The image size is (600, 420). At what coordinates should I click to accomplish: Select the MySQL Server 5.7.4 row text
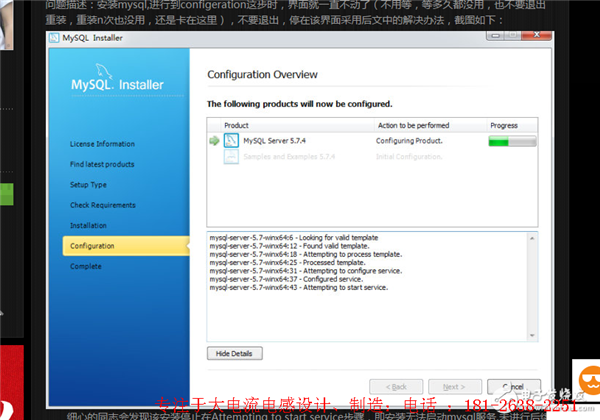click(x=274, y=141)
